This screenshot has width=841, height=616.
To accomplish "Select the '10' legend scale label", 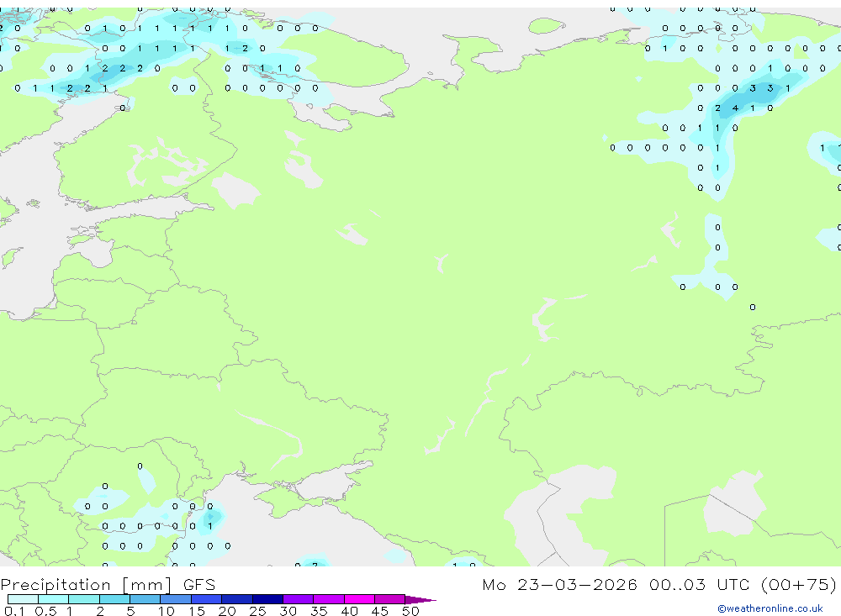I will coord(166,611).
